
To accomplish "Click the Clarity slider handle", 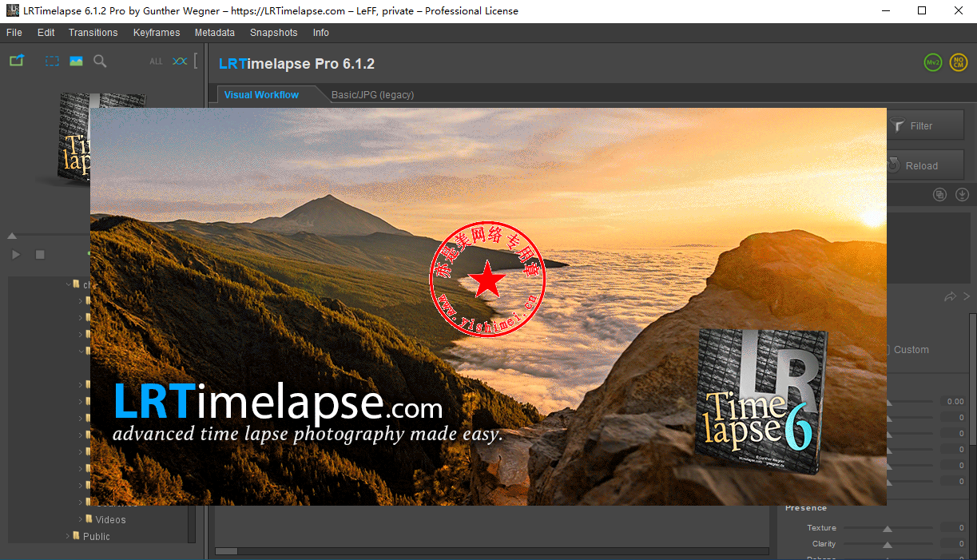I will (887, 545).
